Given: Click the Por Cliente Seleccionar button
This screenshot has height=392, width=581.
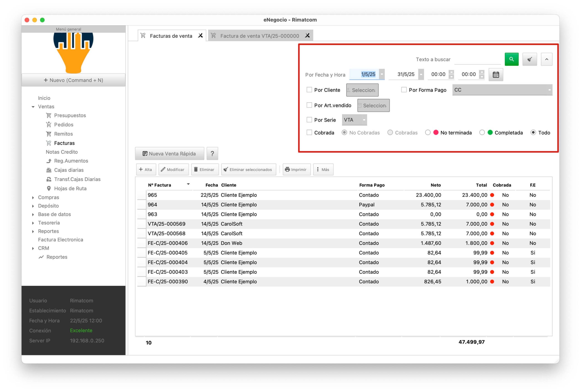Looking at the screenshot, I should [362, 90].
